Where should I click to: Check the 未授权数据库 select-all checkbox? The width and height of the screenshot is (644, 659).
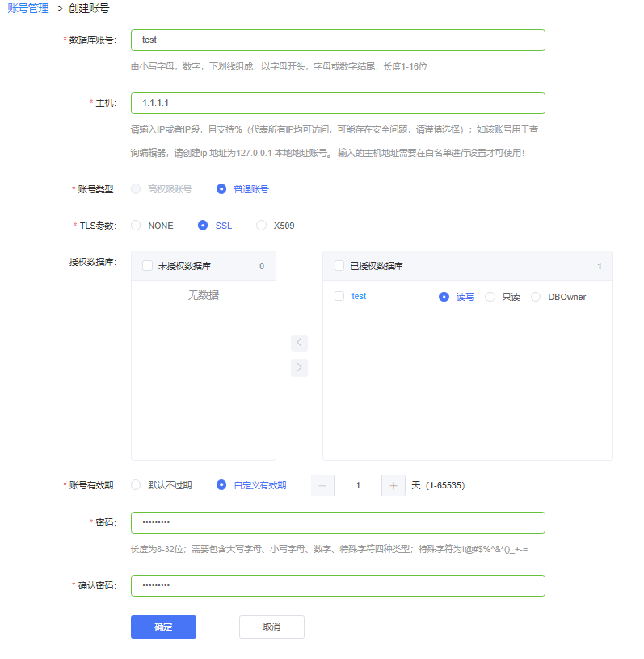pos(147,266)
